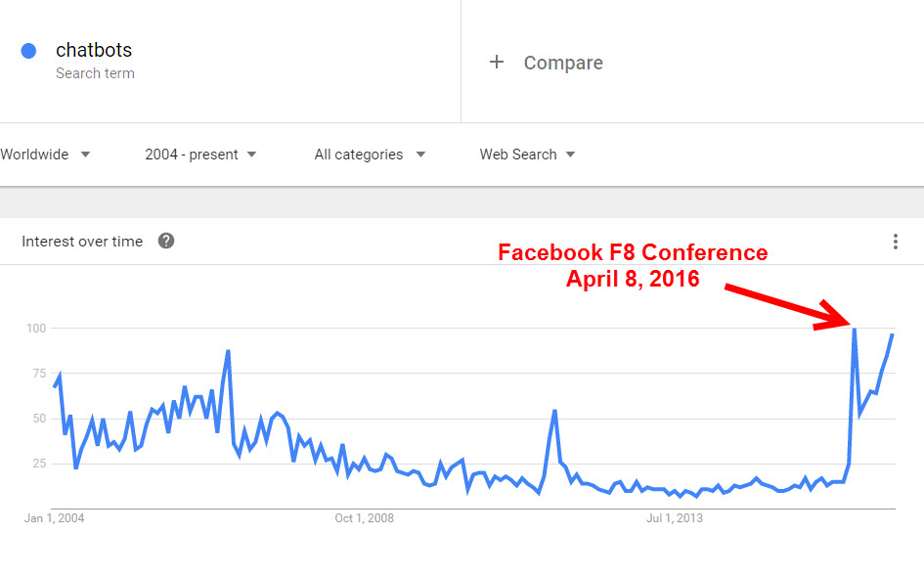Viewport: 924px width, 577px height.
Task: Select the chatbots search term
Action: (x=94, y=50)
